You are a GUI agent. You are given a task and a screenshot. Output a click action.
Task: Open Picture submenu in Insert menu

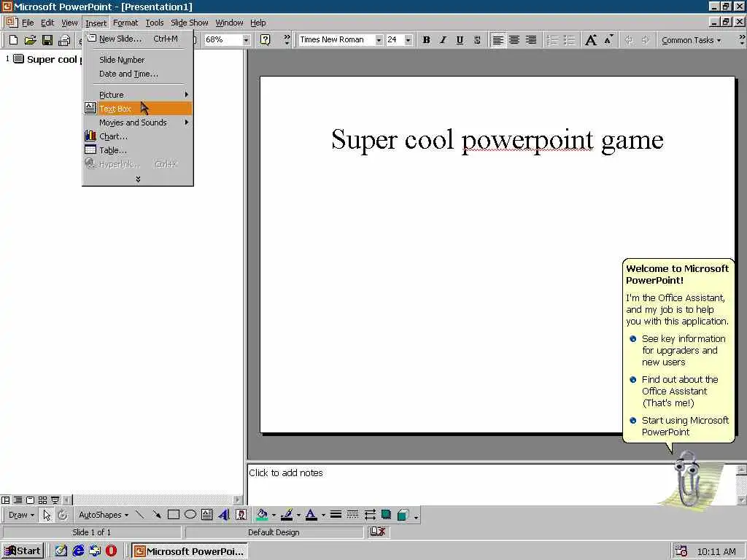click(x=138, y=95)
